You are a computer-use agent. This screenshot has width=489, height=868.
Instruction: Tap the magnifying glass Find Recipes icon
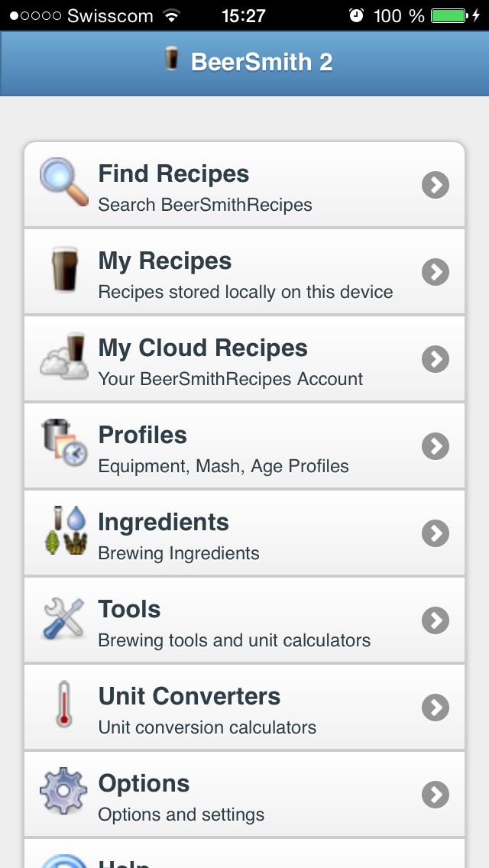click(64, 182)
